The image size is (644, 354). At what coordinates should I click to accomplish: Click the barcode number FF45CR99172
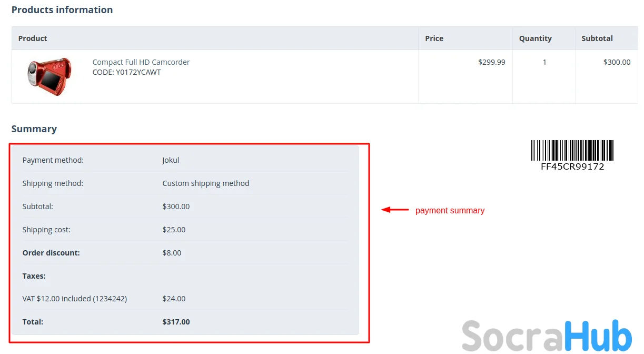pyautogui.click(x=572, y=167)
